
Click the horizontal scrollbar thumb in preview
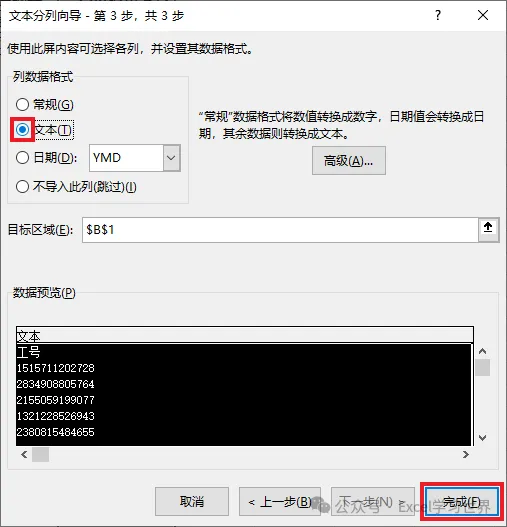[40, 454]
